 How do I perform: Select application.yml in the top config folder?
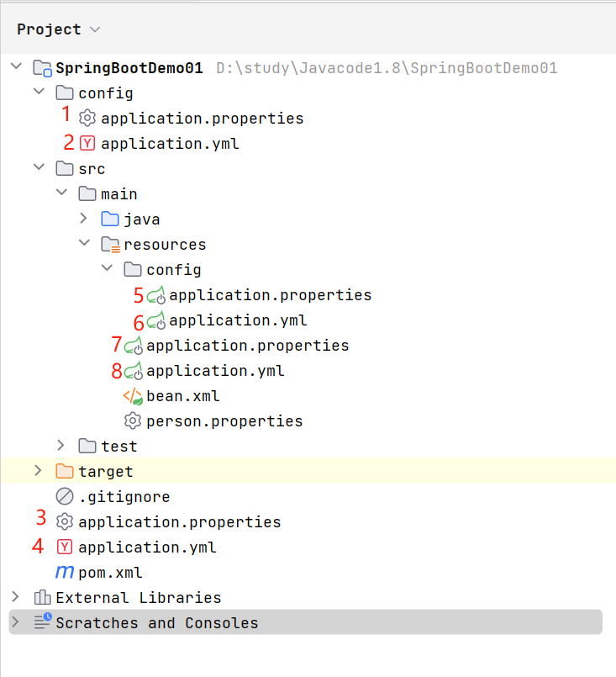pyautogui.click(x=170, y=144)
